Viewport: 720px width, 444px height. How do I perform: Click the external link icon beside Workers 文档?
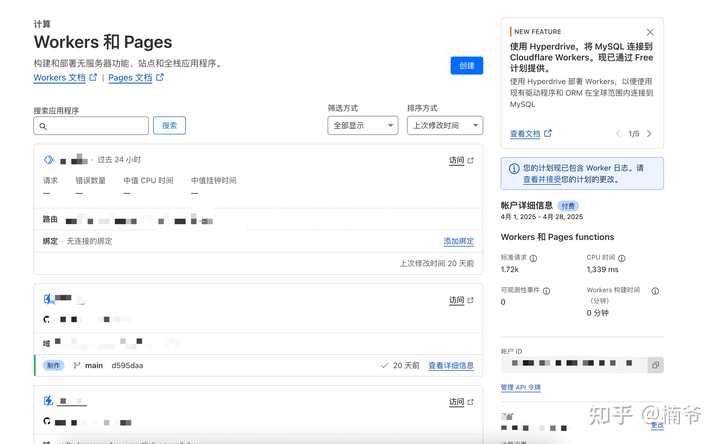coord(93,77)
